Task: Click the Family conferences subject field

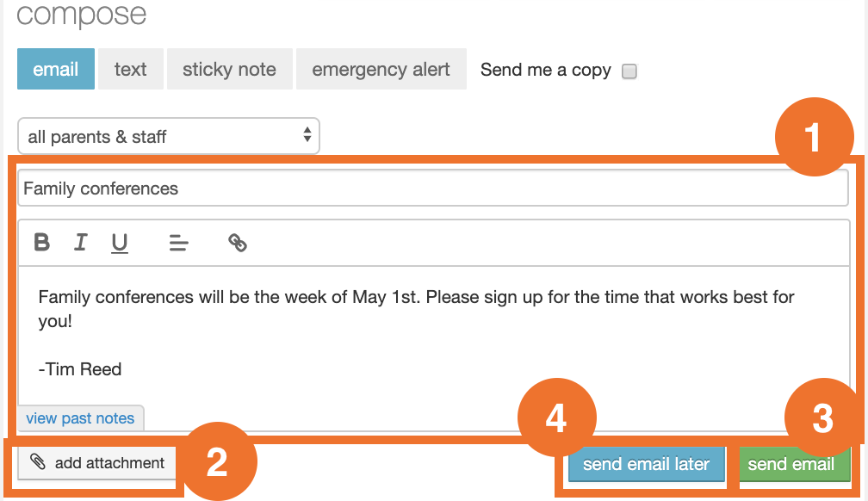Action: click(x=431, y=187)
